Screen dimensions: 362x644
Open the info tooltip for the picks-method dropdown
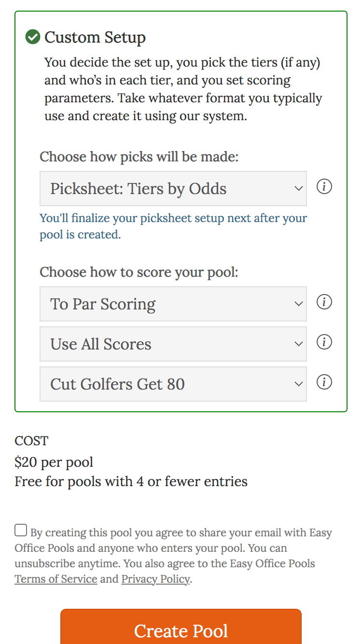click(x=324, y=187)
